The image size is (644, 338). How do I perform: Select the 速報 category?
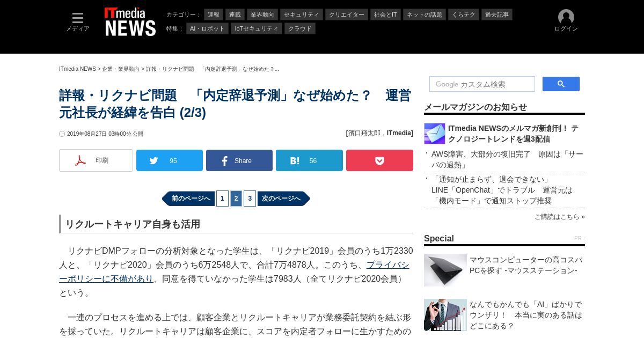[214, 14]
